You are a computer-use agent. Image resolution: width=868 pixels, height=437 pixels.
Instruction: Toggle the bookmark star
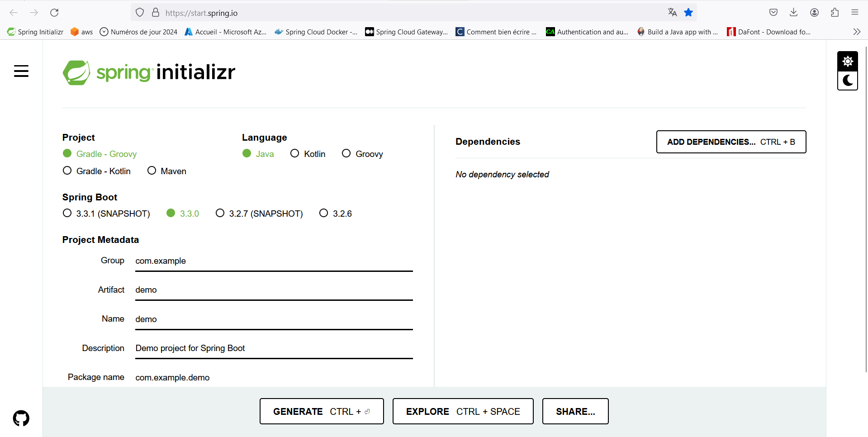[x=688, y=13]
